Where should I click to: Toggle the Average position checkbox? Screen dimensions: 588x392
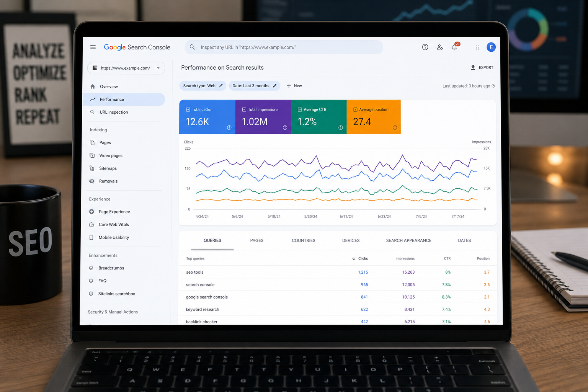pyautogui.click(x=355, y=109)
